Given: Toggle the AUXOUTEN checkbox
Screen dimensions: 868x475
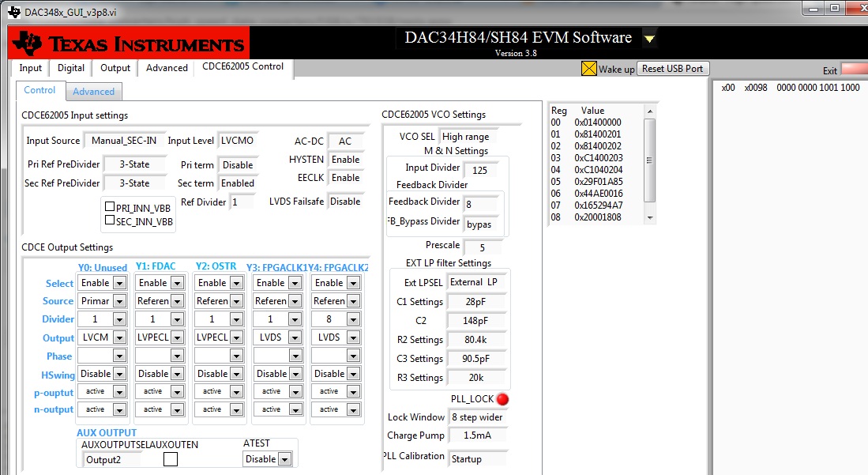Looking at the screenshot, I should 171,459.
